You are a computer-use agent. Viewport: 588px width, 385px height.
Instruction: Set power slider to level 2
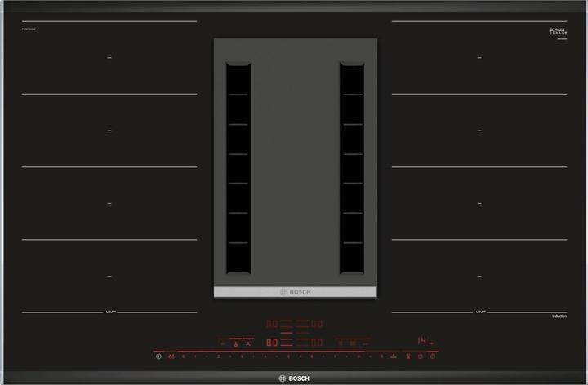click(x=218, y=356)
